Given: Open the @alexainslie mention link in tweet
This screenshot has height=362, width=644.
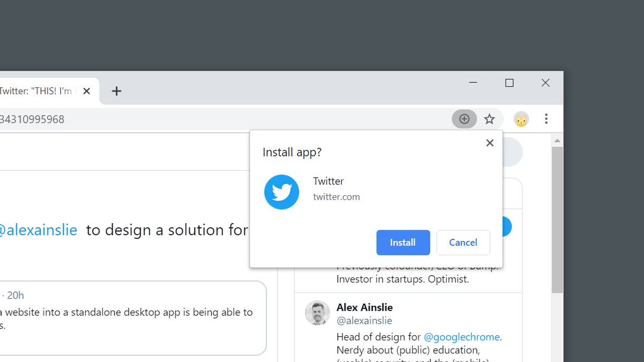Looking at the screenshot, I should [38, 230].
